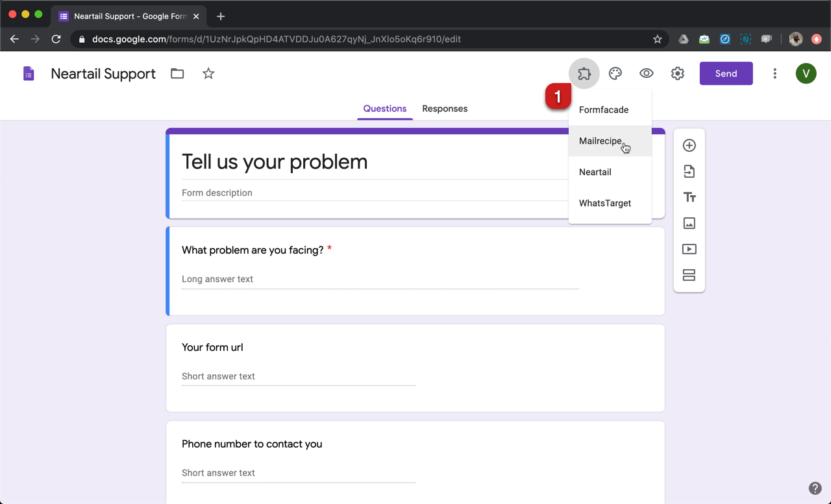Click the Add section icon
The height and width of the screenshot is (504, 831).
tap(689, 275)
